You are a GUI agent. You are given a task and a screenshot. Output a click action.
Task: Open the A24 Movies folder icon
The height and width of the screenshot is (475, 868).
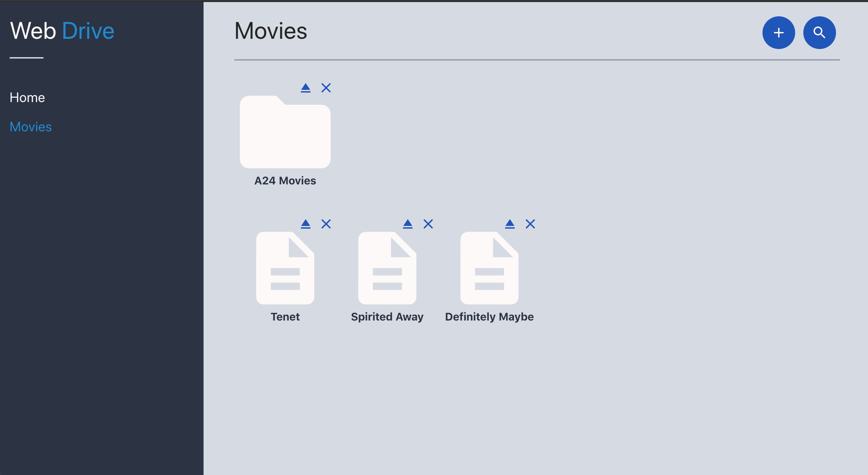tap(285, 133)
